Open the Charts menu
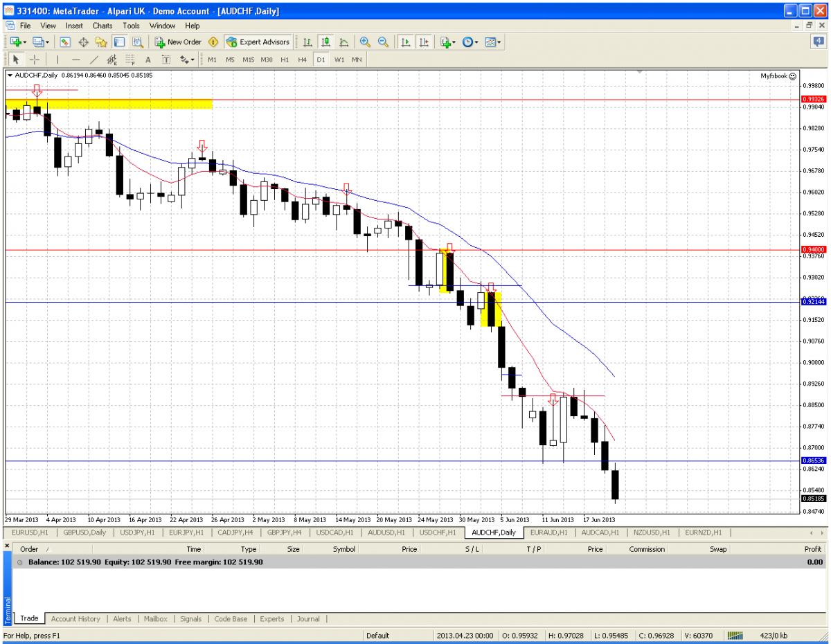 102,26
